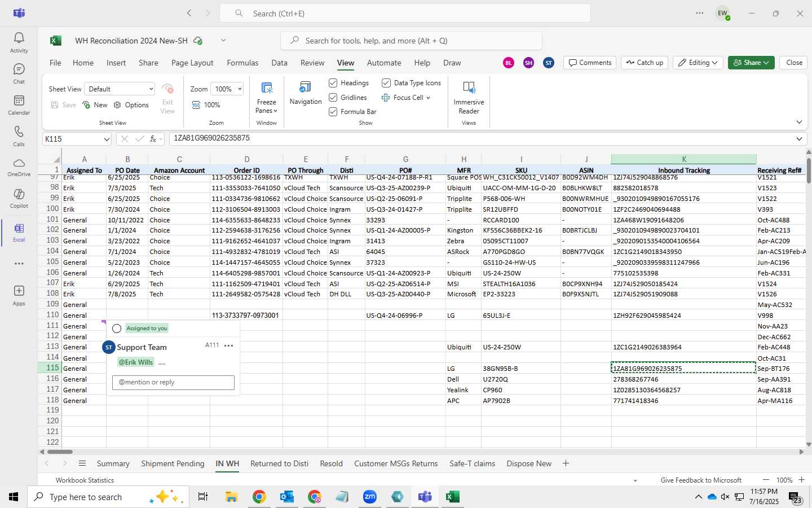Image resolution: width=812 pixels, height=508 pixels.
Task: Click the Teams search box
Action: pyautogui.click(x=405, y=13)
